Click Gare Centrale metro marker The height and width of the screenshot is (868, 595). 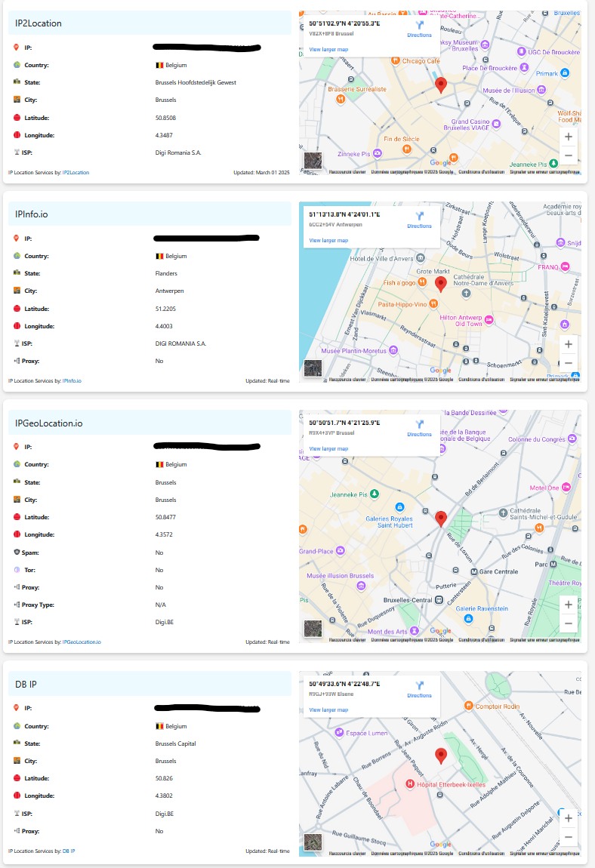[474, 572]
